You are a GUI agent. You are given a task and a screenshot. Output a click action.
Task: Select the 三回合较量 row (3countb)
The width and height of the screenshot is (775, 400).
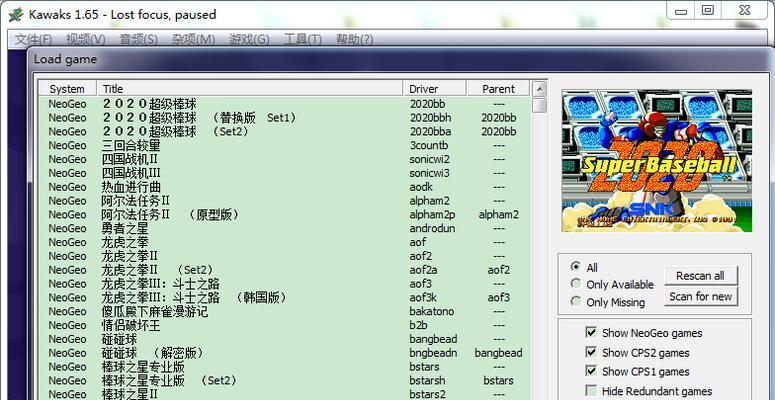[x=284, y=145]
